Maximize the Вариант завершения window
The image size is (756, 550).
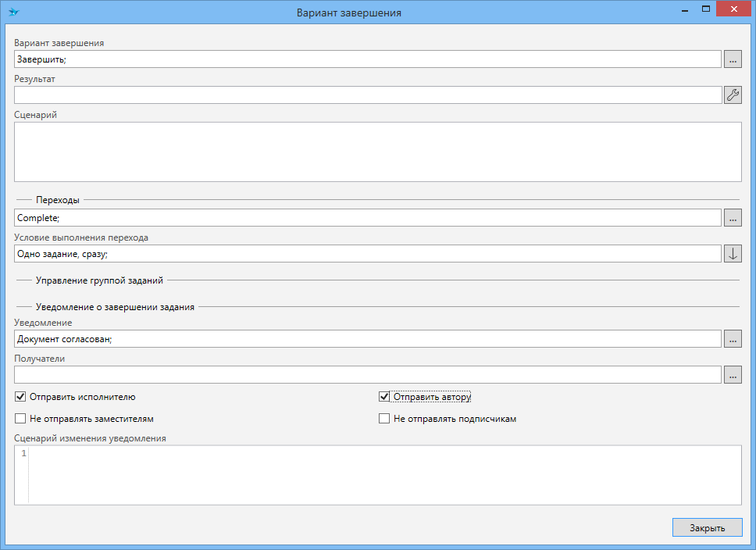tap(706, 10)
